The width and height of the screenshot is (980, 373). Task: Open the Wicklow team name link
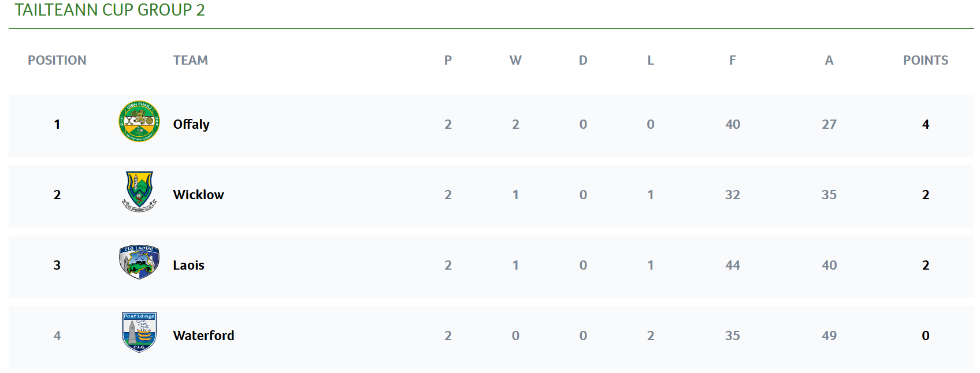[x=198, y=195]
